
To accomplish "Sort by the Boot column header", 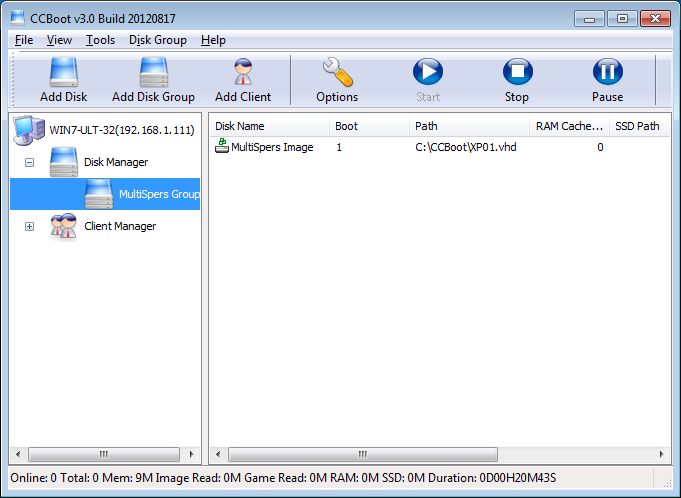I will click(369, 126).
